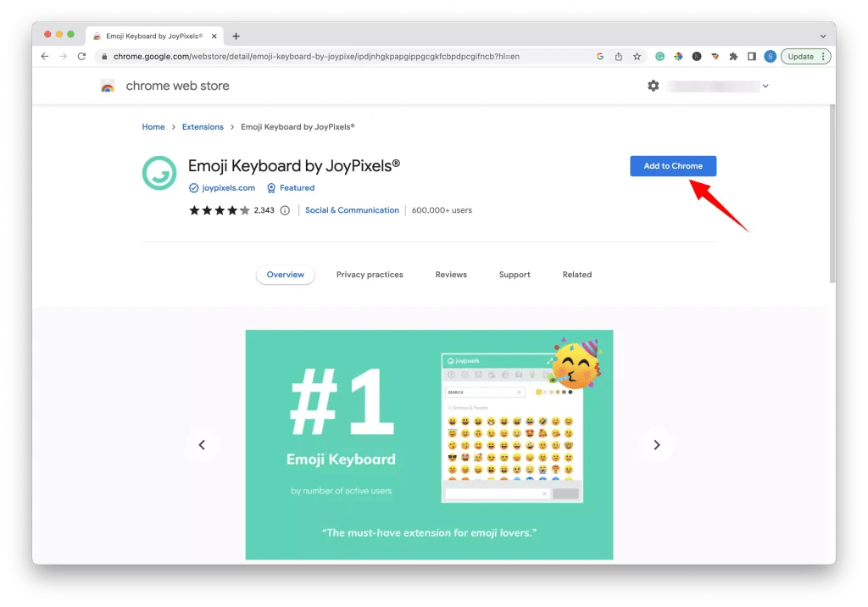Viewport: 868px width, 607px height.
Task: Click the info icon beside the rating count
Action: click(x=284, y=209)
